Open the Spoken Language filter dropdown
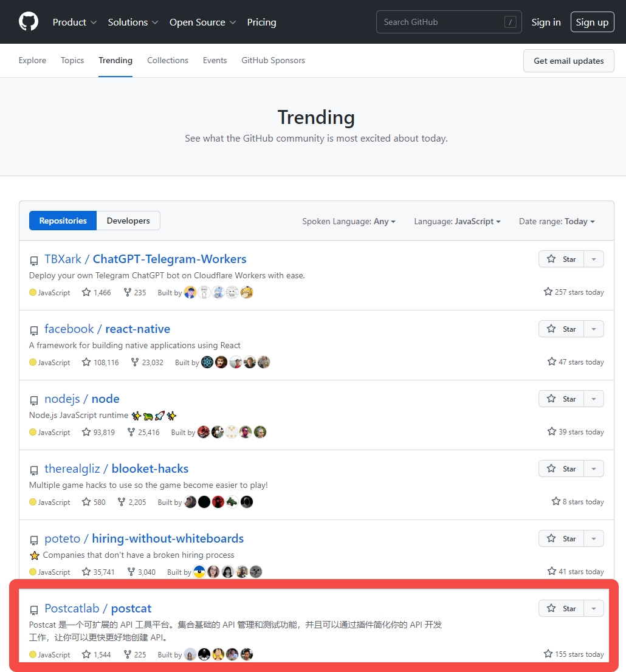The width and height of the screenshot is (626, 672). pyautogui.click(x=349, y=222)
